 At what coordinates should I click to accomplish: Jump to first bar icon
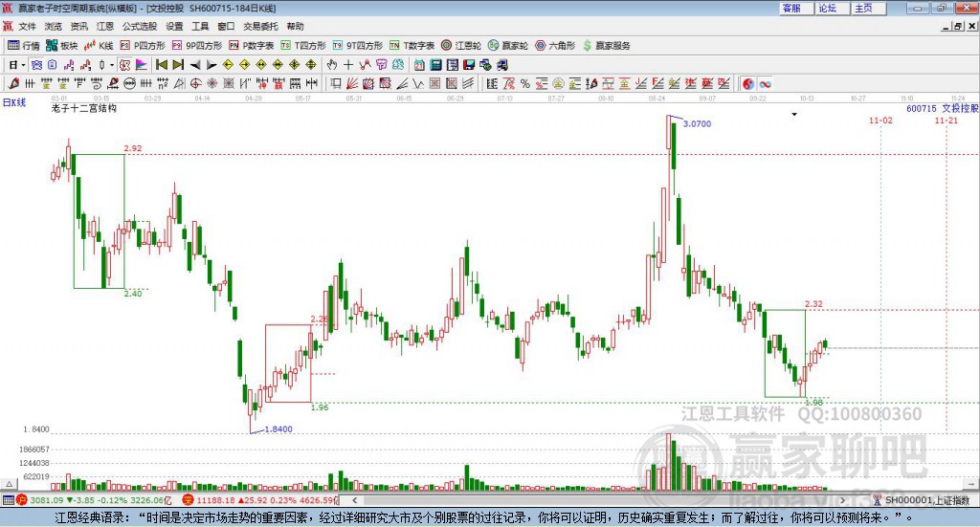161,65
